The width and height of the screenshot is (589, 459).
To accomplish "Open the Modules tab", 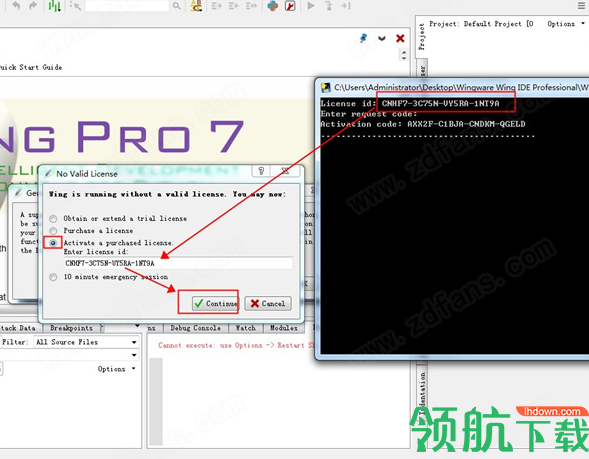I will click(284, 328).
